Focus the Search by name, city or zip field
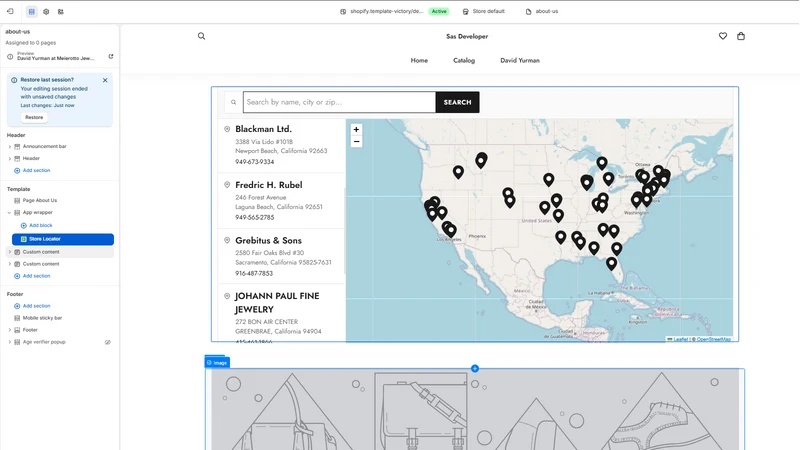800x450 pixels. tap(339, 102)
